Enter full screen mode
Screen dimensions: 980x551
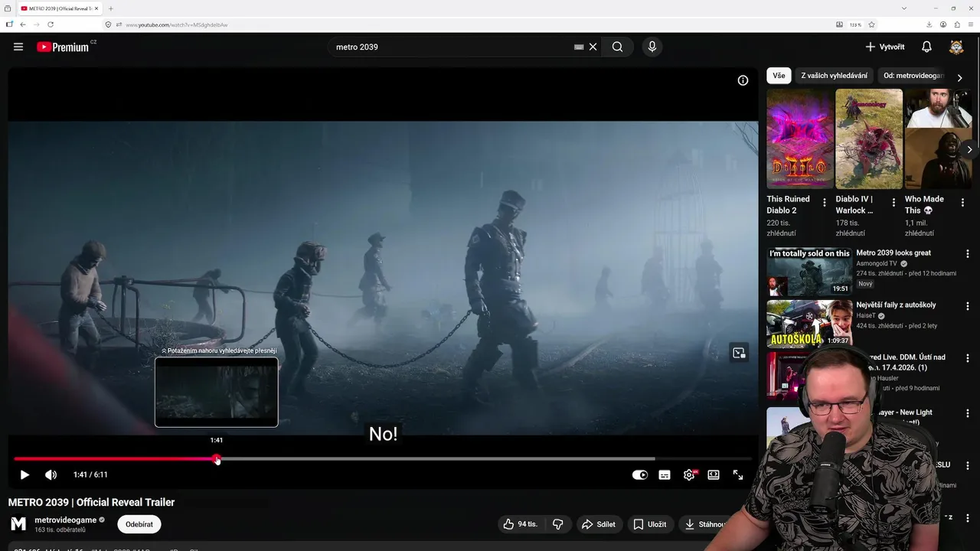point(738,474)
